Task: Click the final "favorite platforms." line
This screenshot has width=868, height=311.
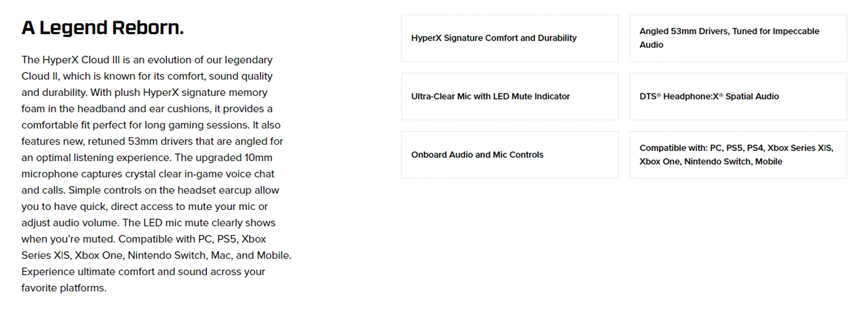Action: (x=64, y=288)
